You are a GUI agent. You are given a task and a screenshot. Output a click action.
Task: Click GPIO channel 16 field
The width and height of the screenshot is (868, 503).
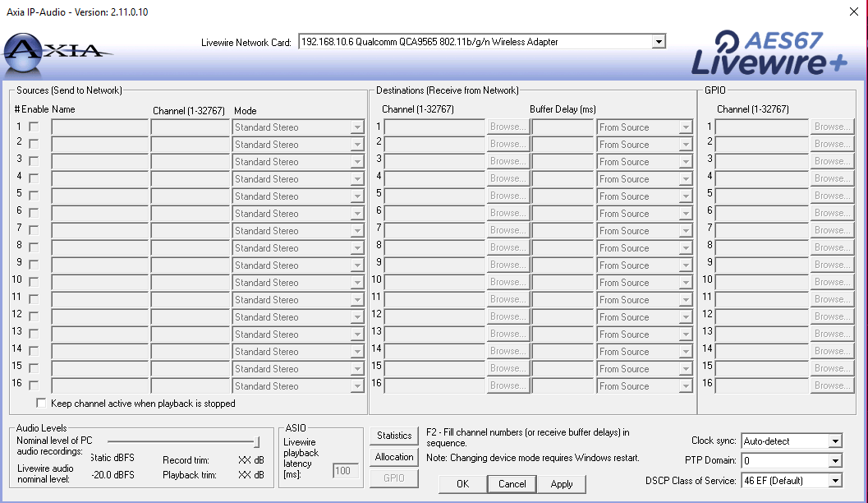tap(762, 385)
